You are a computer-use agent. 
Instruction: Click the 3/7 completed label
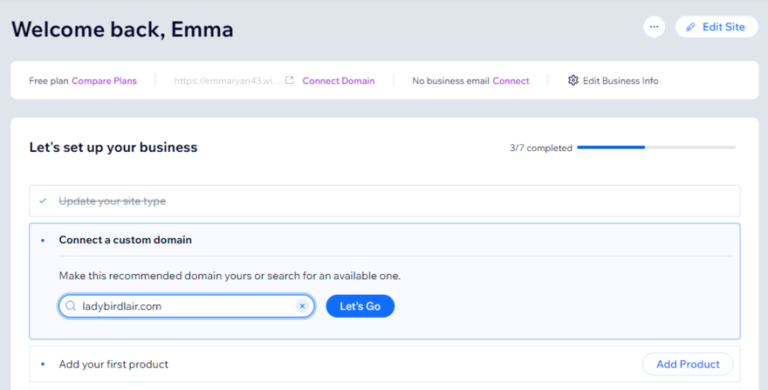541,147
